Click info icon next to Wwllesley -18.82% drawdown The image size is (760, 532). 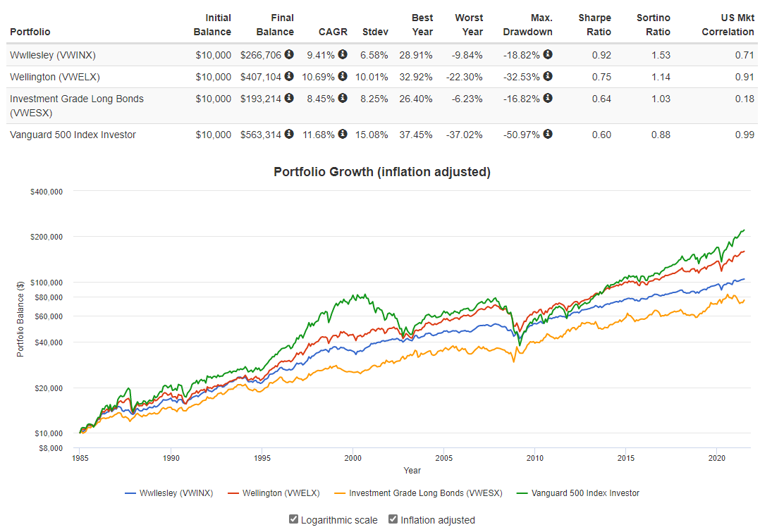[548, 54]
